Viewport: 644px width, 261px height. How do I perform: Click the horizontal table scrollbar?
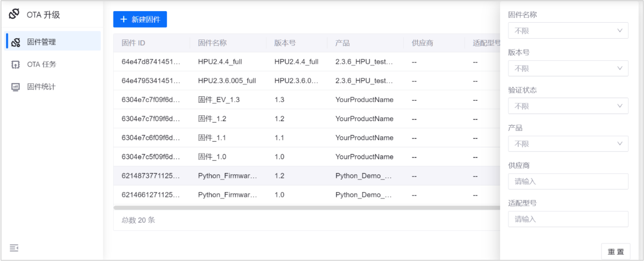[x=307, y=208]
